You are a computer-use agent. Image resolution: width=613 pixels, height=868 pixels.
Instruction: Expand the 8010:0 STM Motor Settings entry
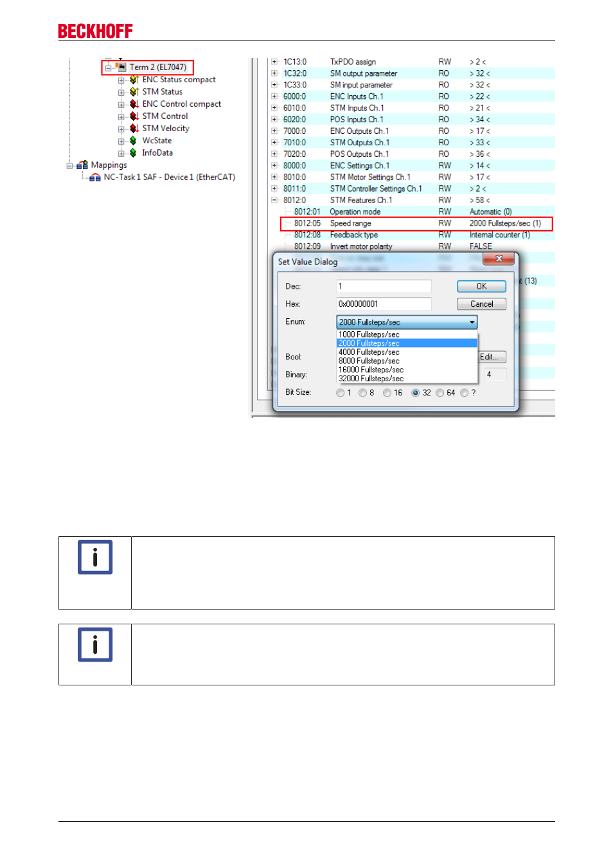coord(274,177)
